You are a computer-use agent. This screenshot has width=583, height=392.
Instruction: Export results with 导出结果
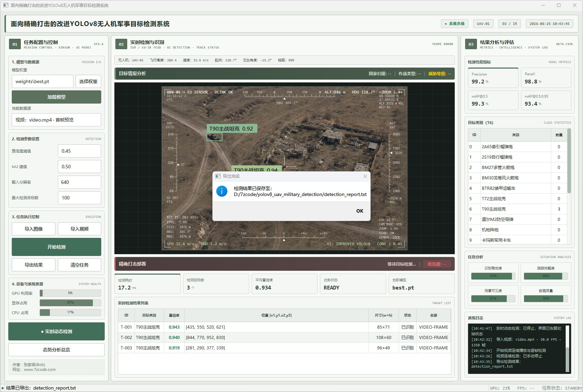pyautogui.click(x=34, y=265)
